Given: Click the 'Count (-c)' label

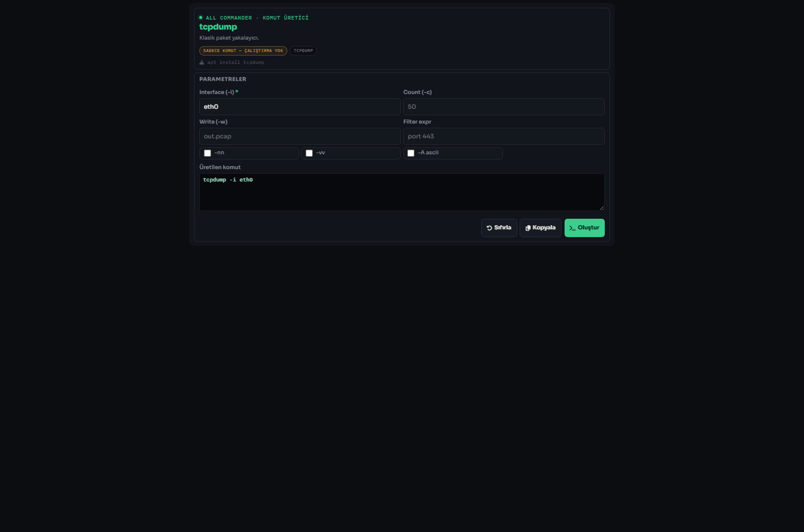Looking at the screenshot, I should [417, 92].
